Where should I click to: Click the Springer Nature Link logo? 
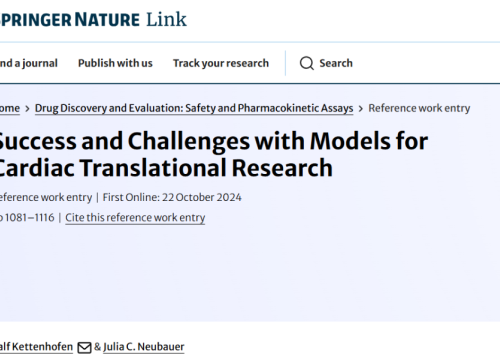pos(93,19)
